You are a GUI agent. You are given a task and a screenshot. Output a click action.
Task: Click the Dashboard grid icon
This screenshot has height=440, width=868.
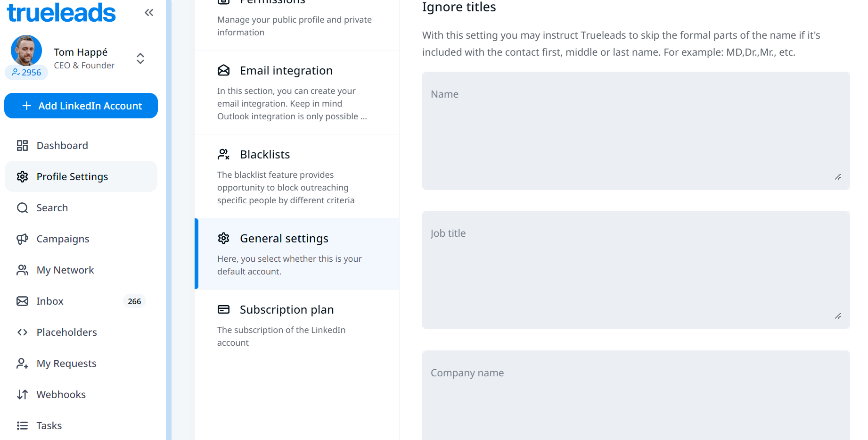point(22,145)
